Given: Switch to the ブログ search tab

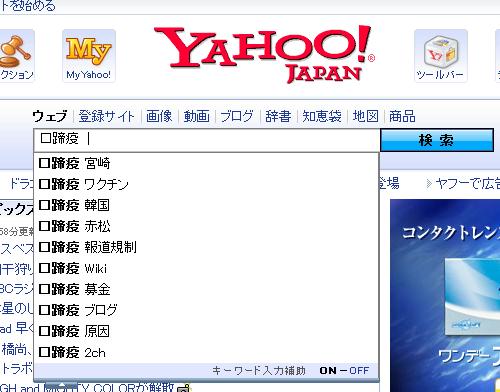Looking at the screenshot, I should pos(237,116).
